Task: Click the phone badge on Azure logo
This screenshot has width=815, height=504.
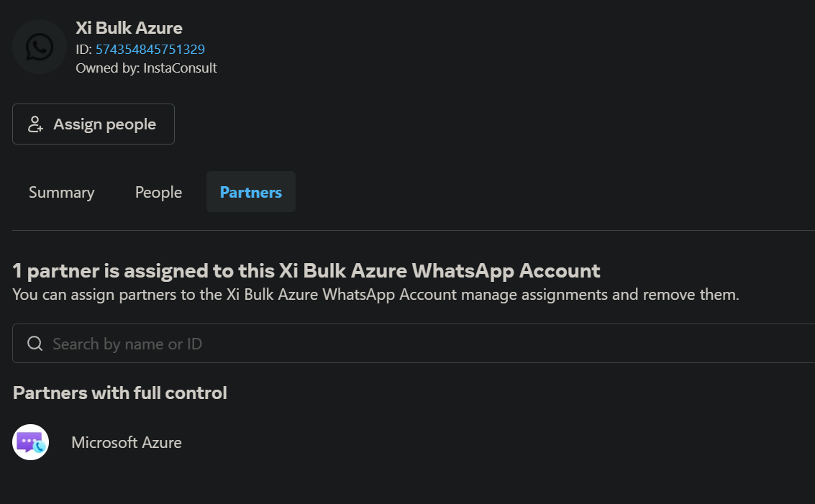Action: tap(39, 447)
